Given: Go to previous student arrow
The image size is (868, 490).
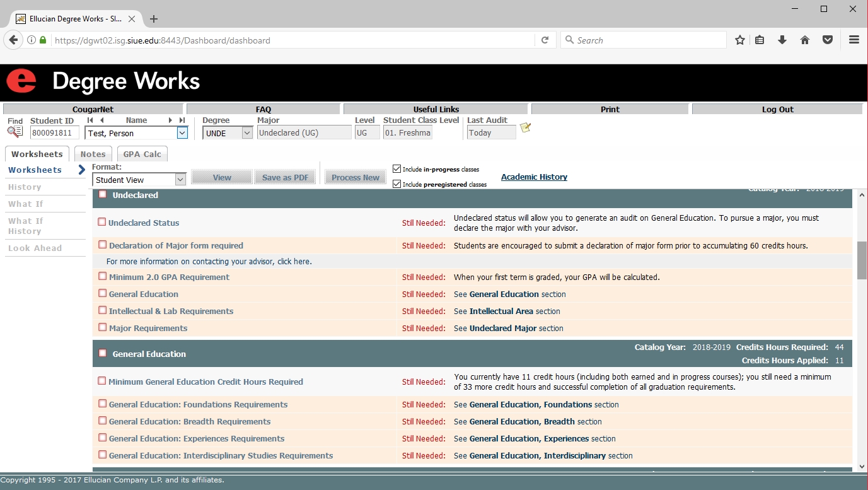Looking at the screenshot, I should [x=102, y=120].
